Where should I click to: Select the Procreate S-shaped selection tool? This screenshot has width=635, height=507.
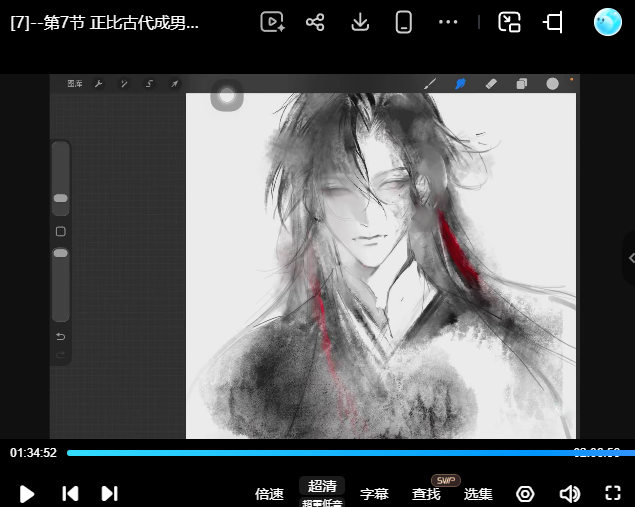[149, 84]
